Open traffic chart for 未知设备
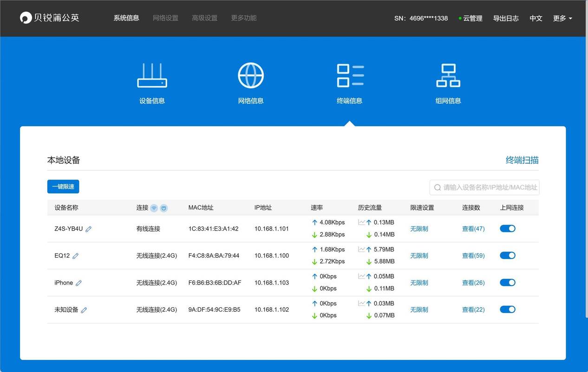 click(361, 303)
